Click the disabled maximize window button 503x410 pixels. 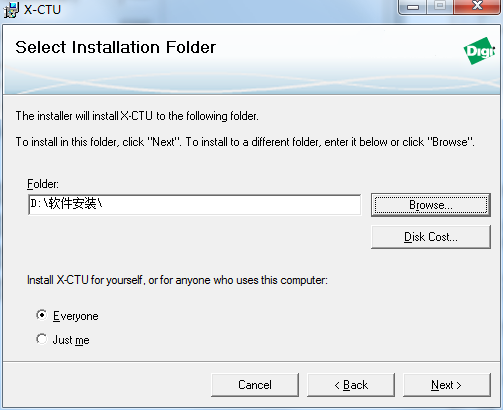point(440,7)
